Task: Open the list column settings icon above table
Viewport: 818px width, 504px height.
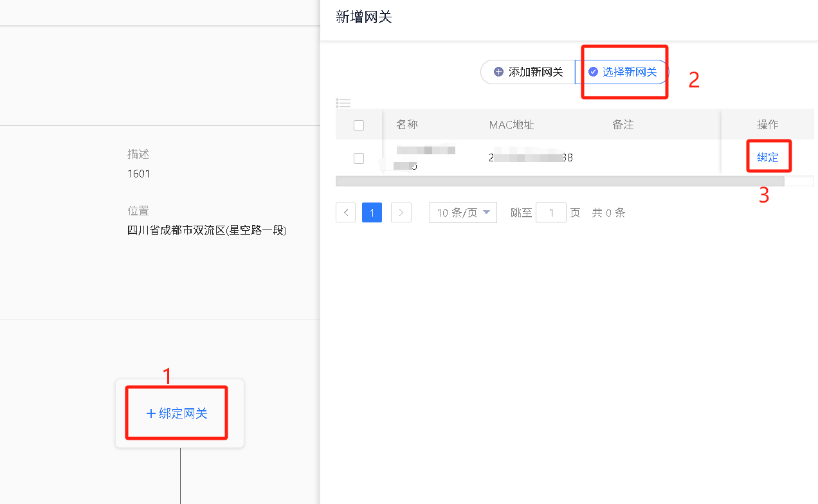Action: point(343,103)
